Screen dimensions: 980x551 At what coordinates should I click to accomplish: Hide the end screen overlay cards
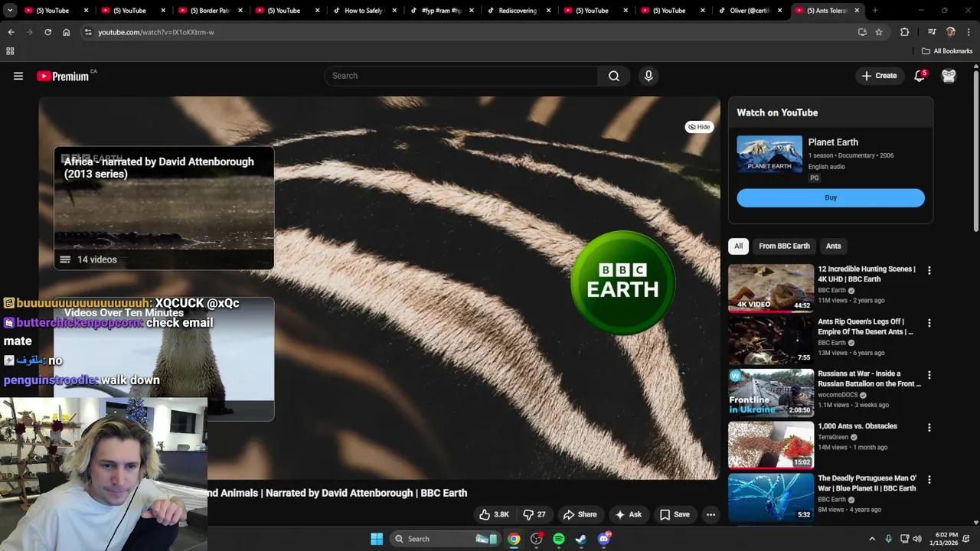699,127
